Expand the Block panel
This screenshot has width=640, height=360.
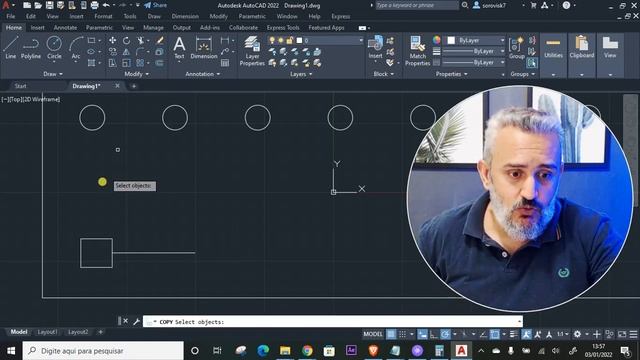tap(384, 74)
